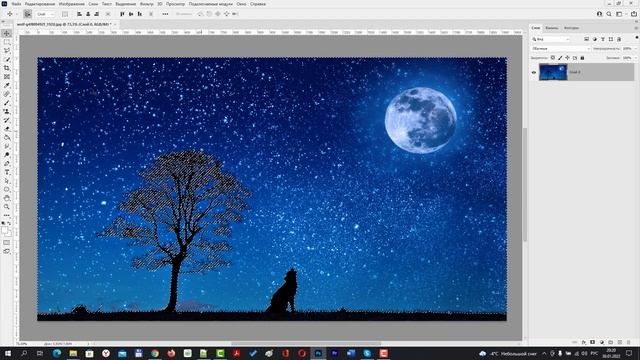
Task: Hide layer Слой 0 with the eye icon
Action: 534,72
